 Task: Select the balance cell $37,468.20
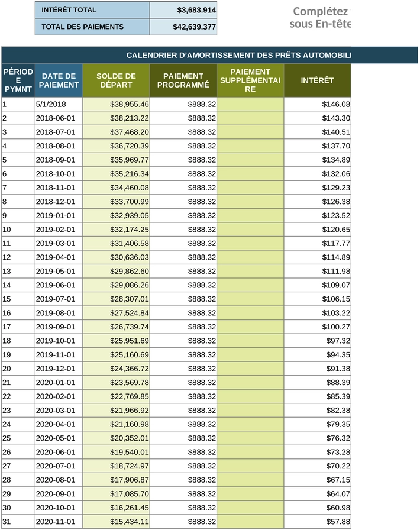(116, 132)
